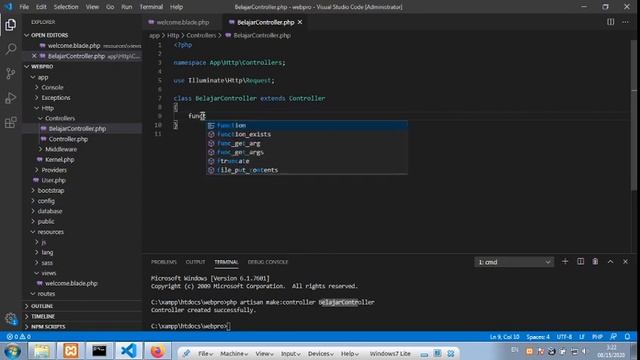
Task: Open Windows Explorer taskbar icon
Action: [x=41, y=351]
